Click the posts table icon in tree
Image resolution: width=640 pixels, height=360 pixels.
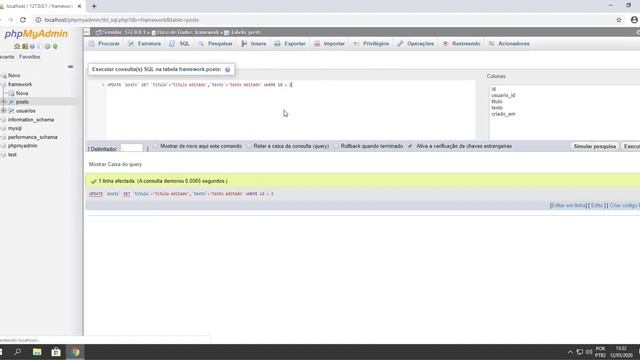[x=11, y=102]
